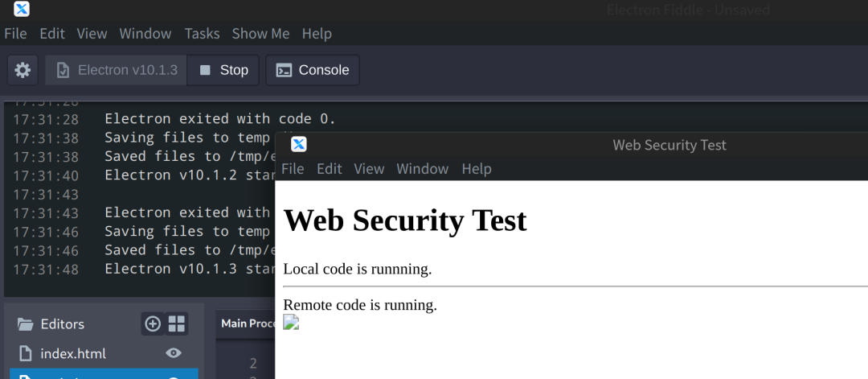The height and width of the screenshot is (379, 868).
Task: Stop the running fiddle
Action: pyautogui.click(x=223, y=70)
